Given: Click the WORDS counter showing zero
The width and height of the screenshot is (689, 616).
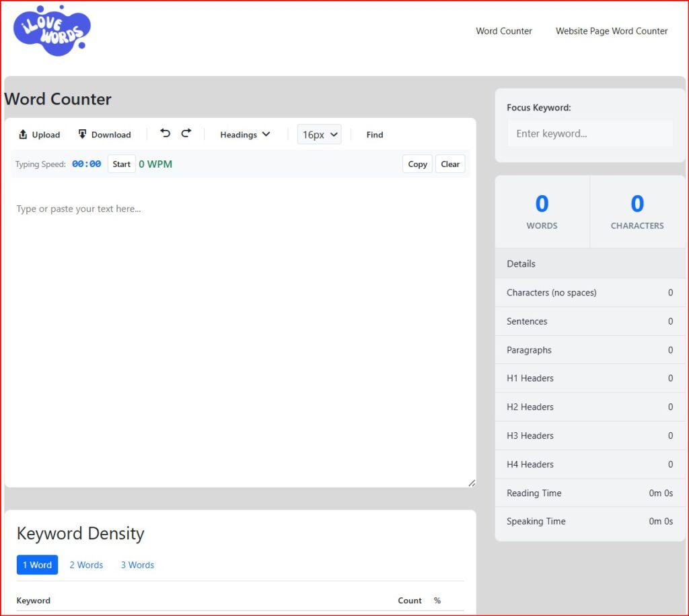Looking at the screenshot, I should (542, 211).
